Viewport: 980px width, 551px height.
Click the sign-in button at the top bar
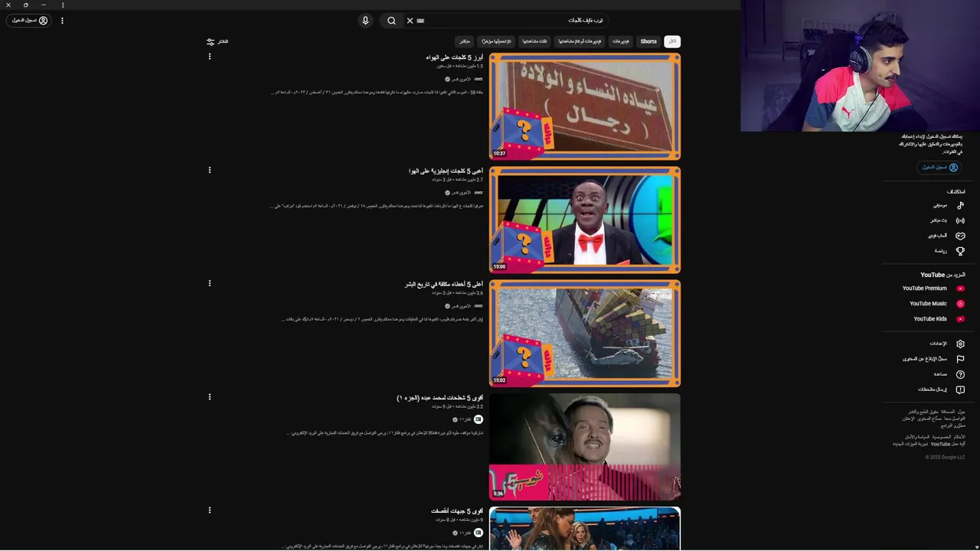point(30,21)
